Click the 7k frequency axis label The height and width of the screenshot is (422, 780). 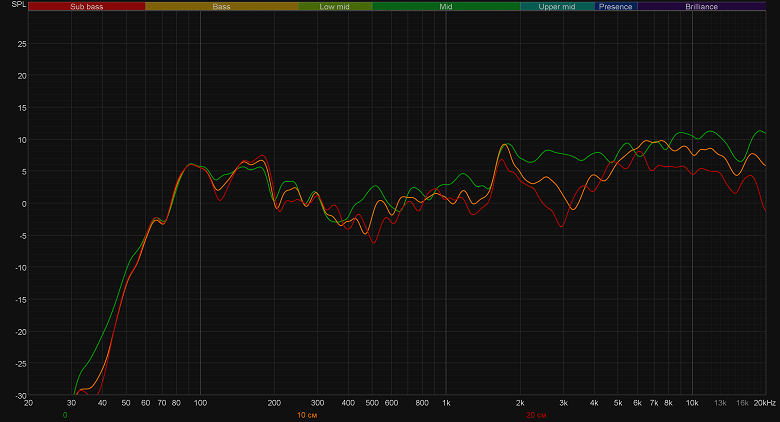pyautogui.click(x=654, y=403)
